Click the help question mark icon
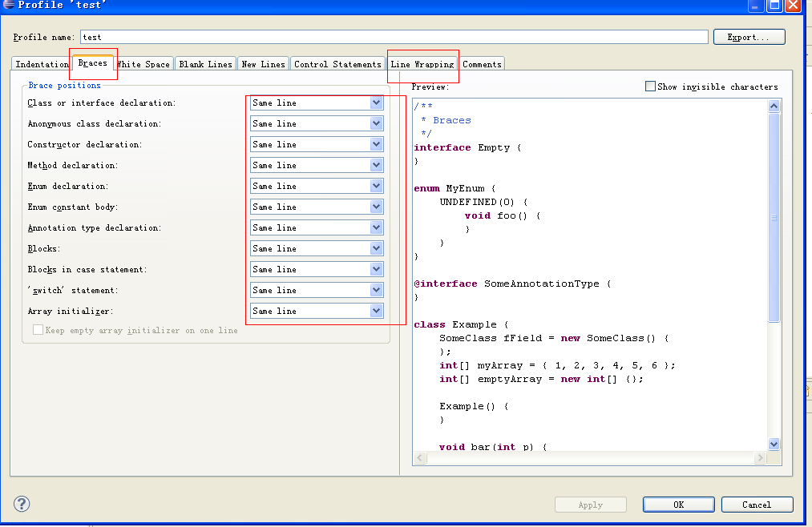Viewport: 812px width, 527px height. point(22,504)
